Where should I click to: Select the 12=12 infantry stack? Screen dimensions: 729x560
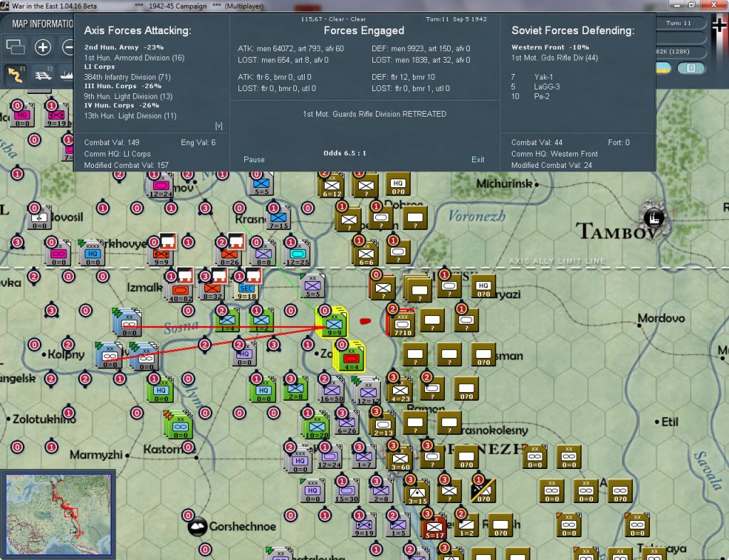(368, 392)
